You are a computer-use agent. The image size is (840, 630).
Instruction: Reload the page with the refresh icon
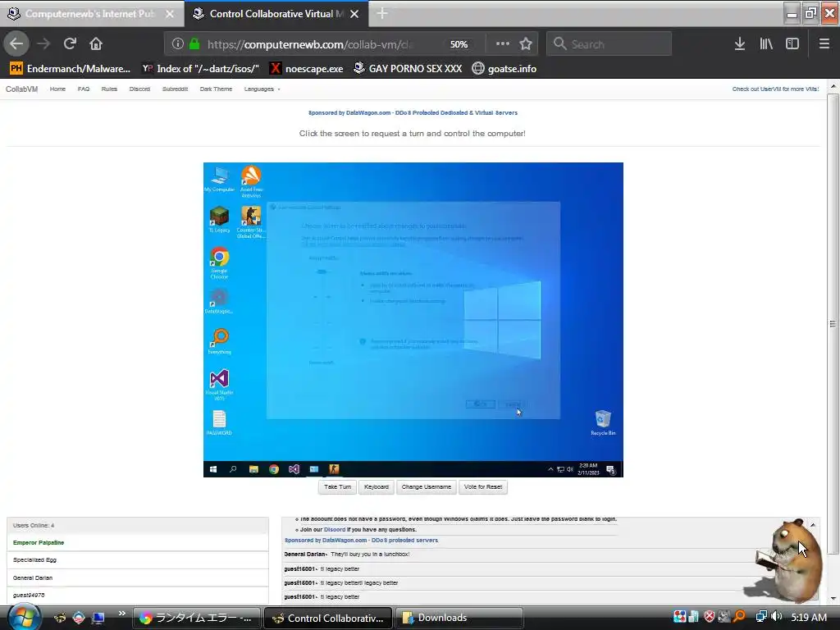[70, 44]
